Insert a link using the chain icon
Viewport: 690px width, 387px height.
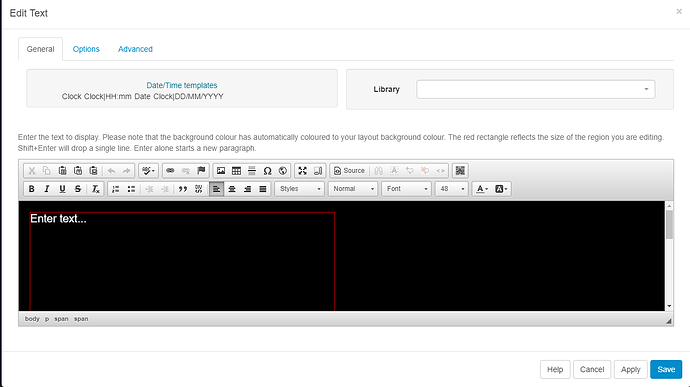point(170,171)
